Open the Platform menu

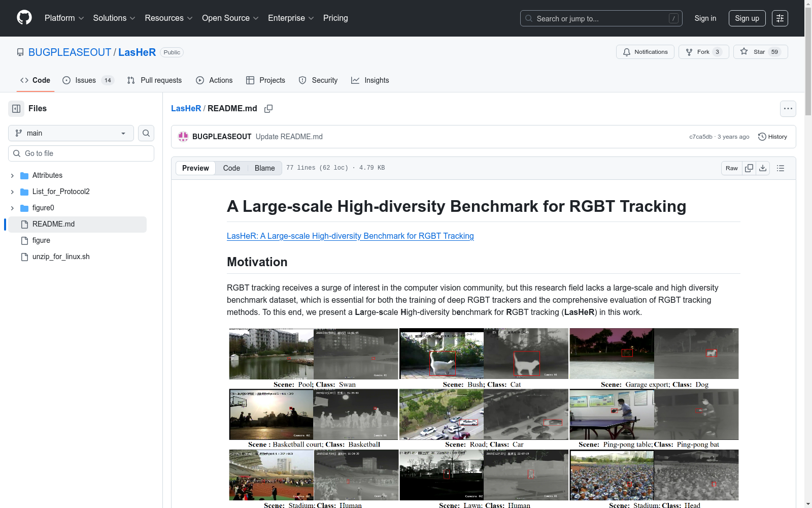pos(64,18)
